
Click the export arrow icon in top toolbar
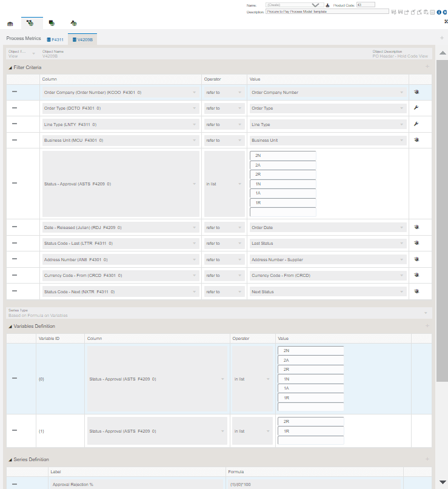(407, 12)
